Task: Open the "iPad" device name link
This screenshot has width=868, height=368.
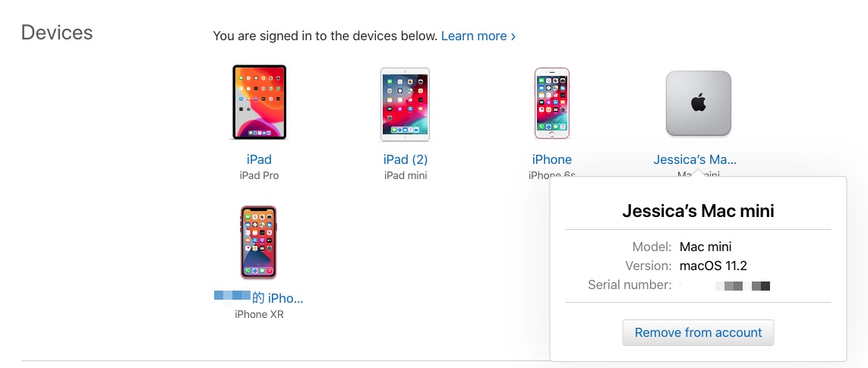Action: pos(259,159)
